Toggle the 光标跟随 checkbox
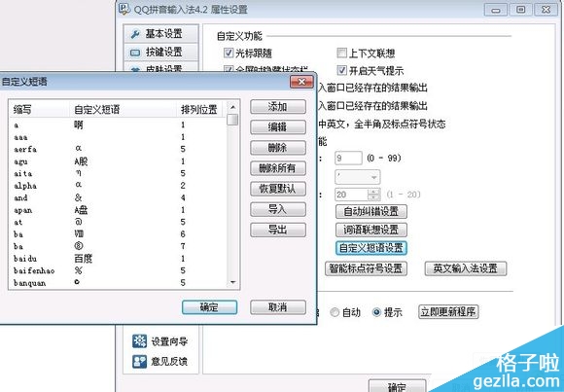Viewport: 564px width, 392px height. [229, 53]
